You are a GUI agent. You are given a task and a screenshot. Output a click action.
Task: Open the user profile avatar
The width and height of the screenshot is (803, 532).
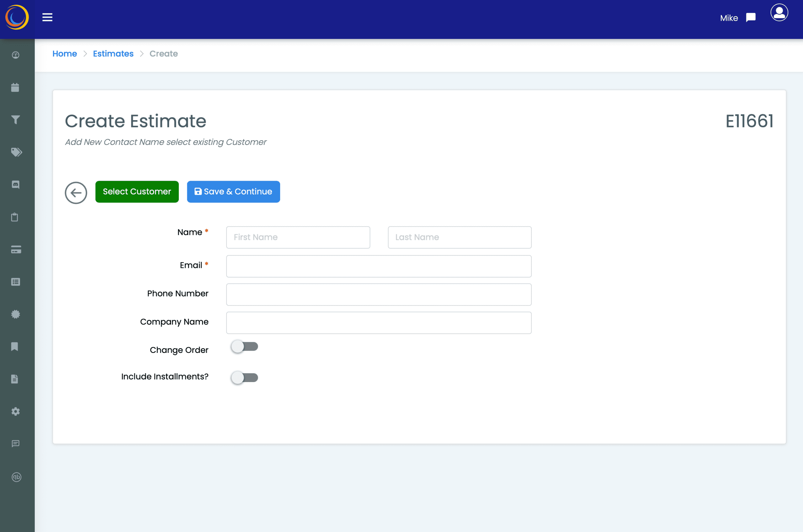(x=779, y=13)
